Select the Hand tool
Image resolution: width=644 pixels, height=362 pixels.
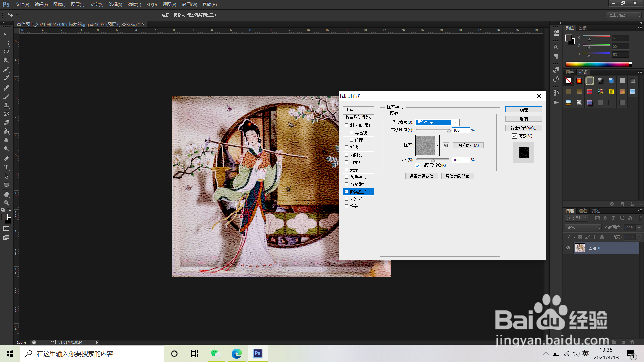6,194
